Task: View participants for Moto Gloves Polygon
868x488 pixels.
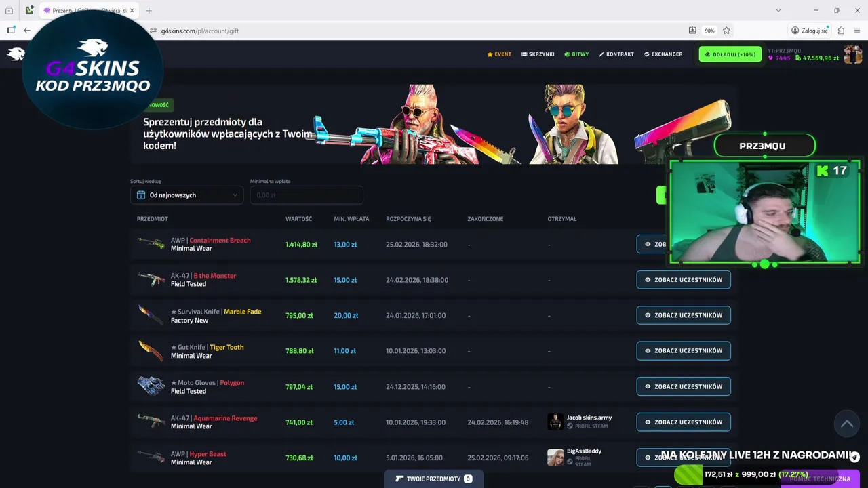Action: 684,386
